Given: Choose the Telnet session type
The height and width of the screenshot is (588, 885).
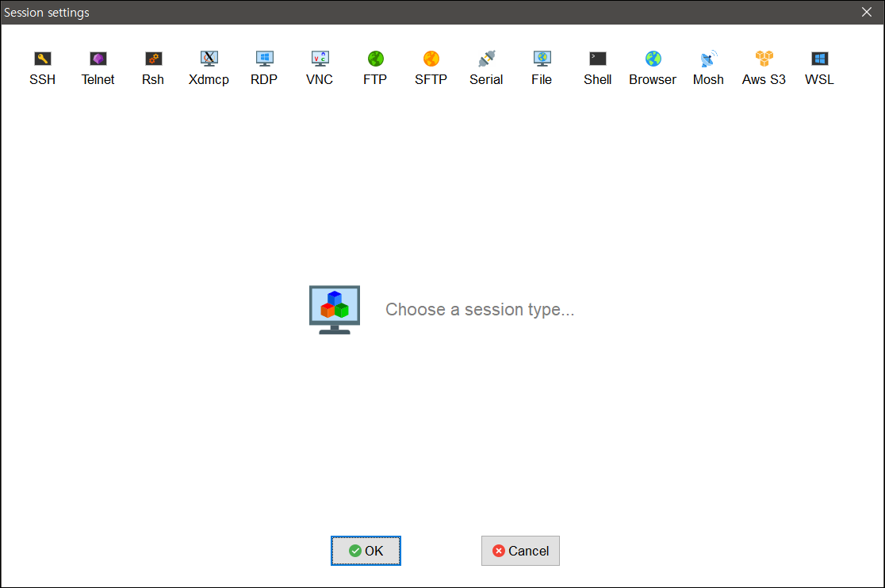Looking at the screenshot, I should click(x=98, y=67).
